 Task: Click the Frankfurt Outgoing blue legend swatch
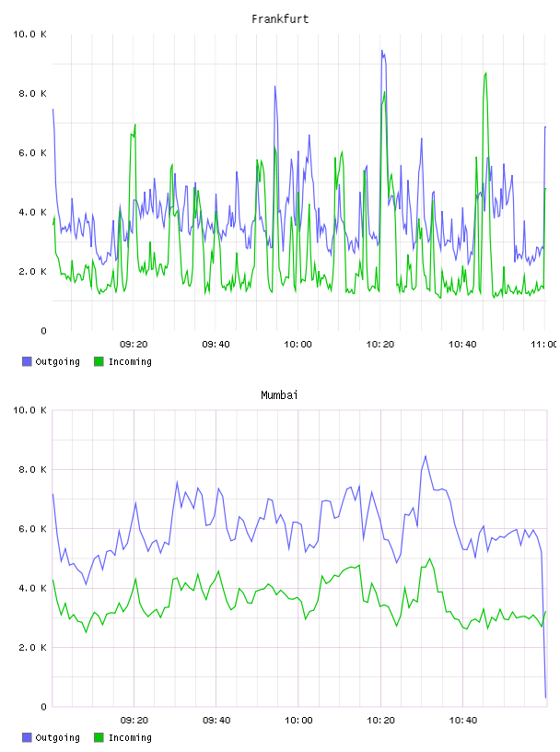tap(27, 361)
